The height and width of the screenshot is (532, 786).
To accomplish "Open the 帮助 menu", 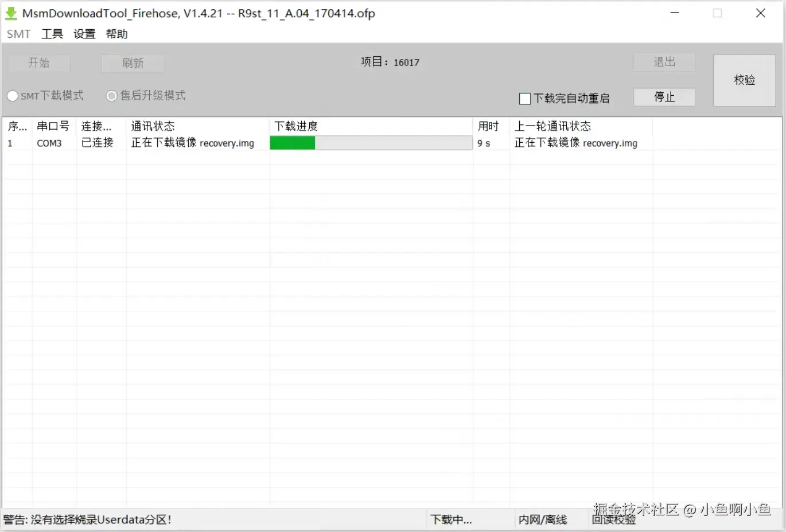I will (x=116, y=34).
